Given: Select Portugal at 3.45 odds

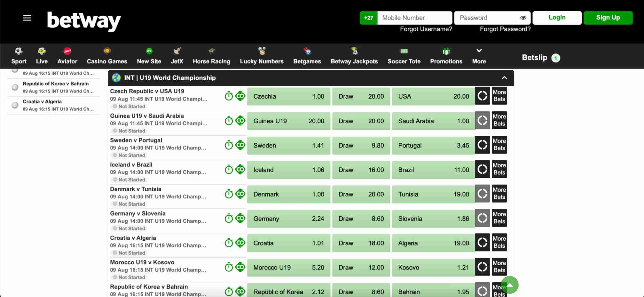Looking at the screenshot, I should coord(433,145).
